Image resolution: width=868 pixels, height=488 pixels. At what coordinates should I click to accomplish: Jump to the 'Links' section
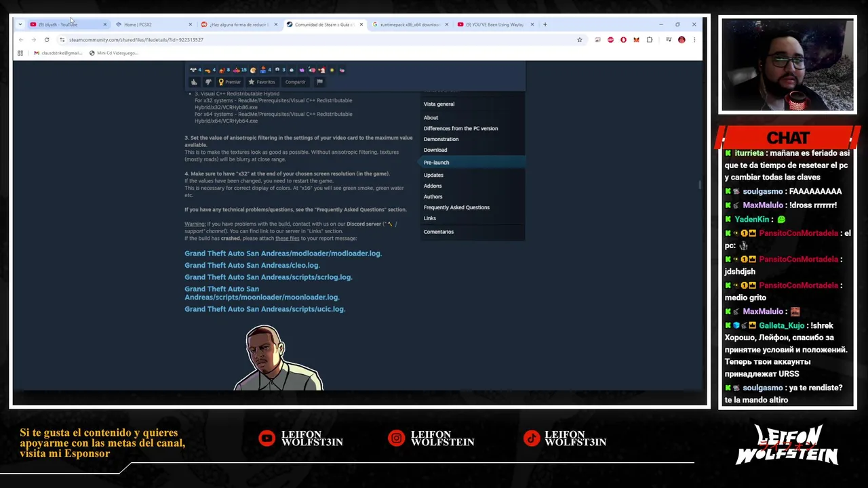point(430,218)
